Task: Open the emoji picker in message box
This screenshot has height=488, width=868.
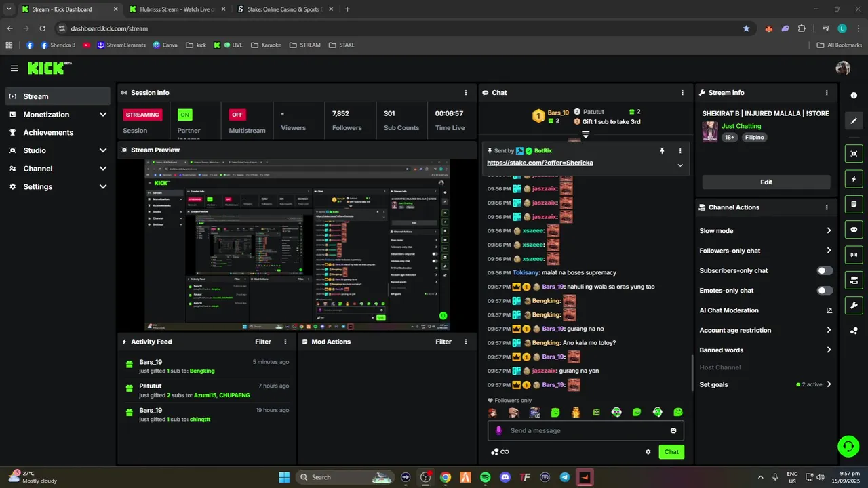Action: pos(673,430)
